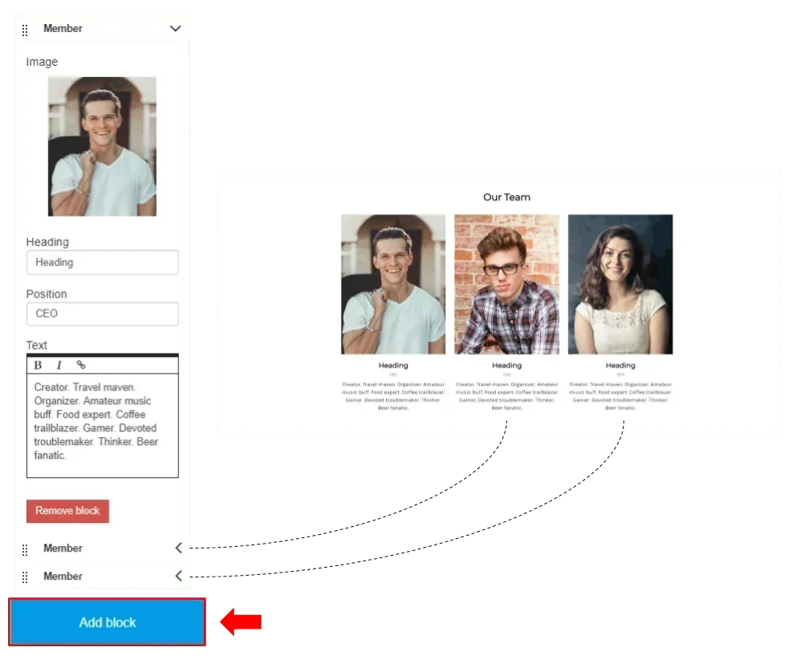The image size is (788, 672).
Task: Click the preview photo of the man in white T-shirt
Action: (x=393, y=284)
